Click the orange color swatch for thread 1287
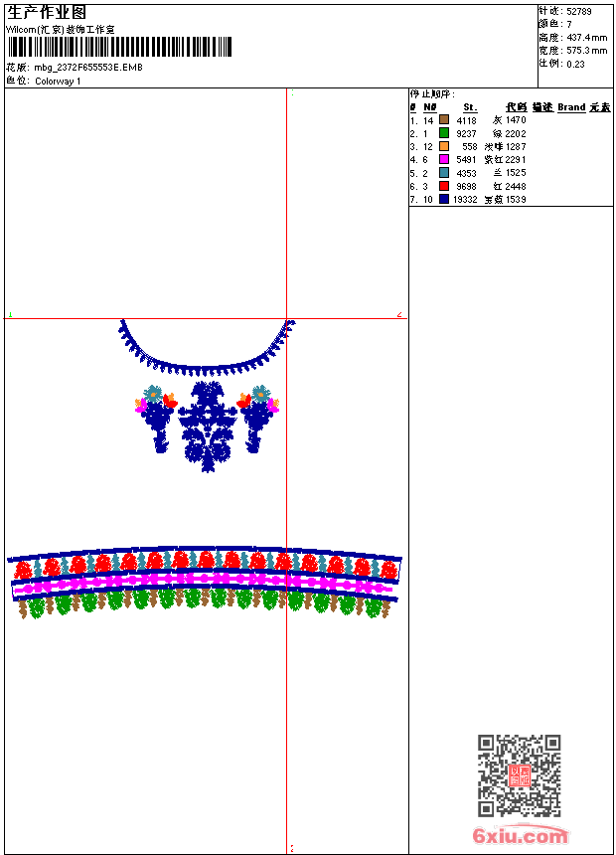Screen dimensions: 616x855 point(444,146)
